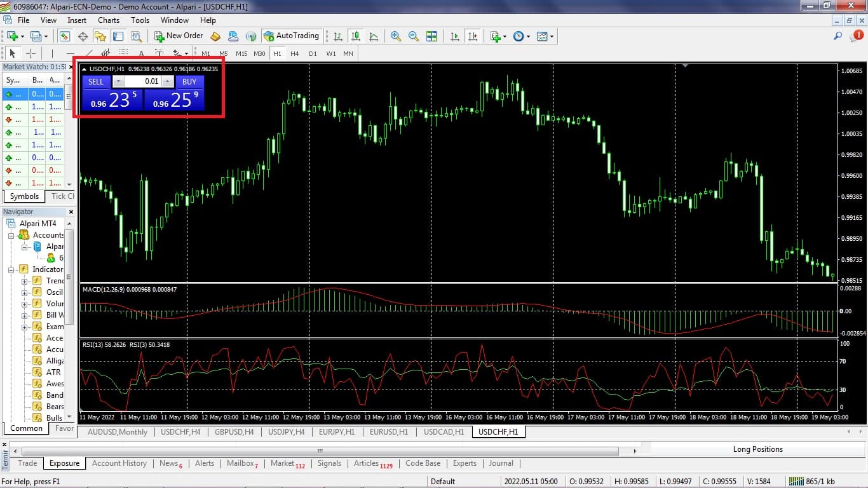Zoom in on the chart
Screen dimensions: 868x488
pyautogui.click(x=396, y=36)
